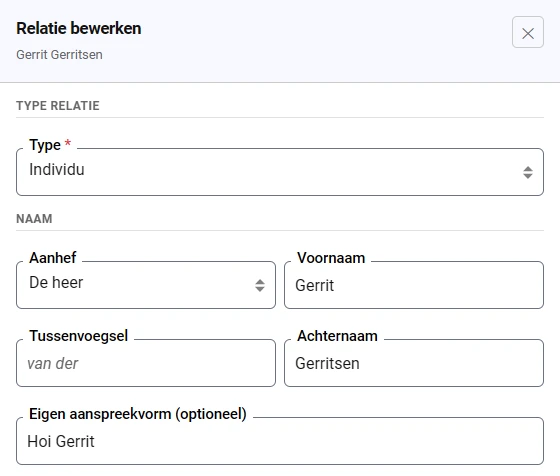560x476 pixels.
Task: Open the Aanhef dropdown showing De heer
Action: pyautogui.click(x=146, y=285)
